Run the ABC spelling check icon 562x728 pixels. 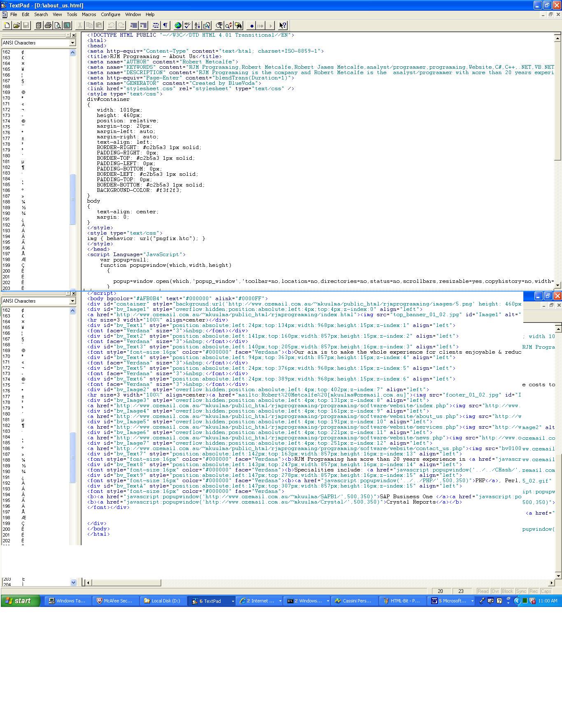[x=187, y=26]
